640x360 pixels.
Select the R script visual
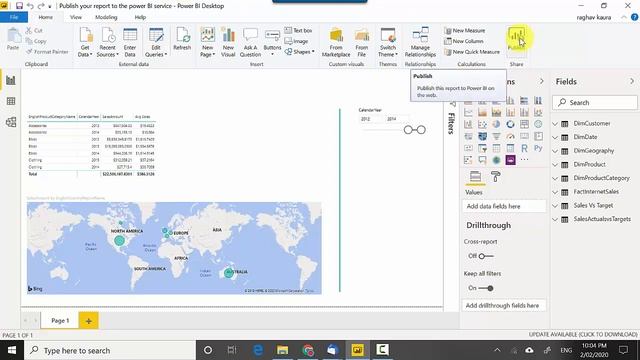[x=524, y=148]
